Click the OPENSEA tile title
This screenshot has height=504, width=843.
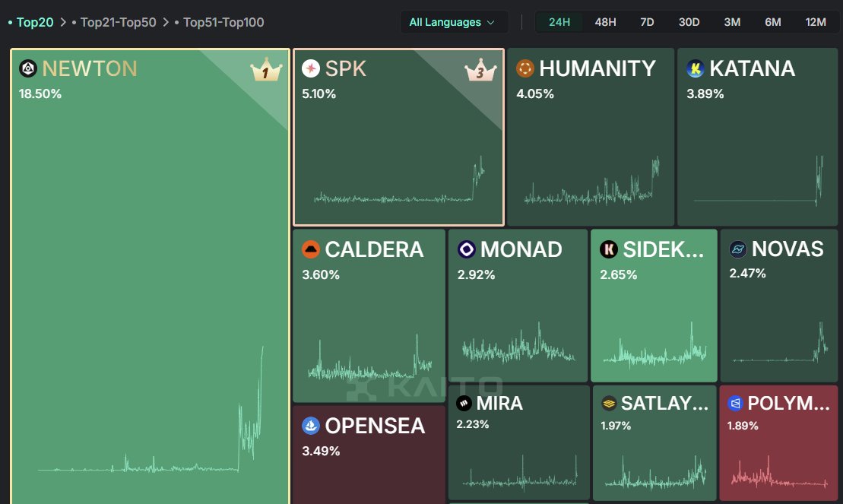(375, 426)
